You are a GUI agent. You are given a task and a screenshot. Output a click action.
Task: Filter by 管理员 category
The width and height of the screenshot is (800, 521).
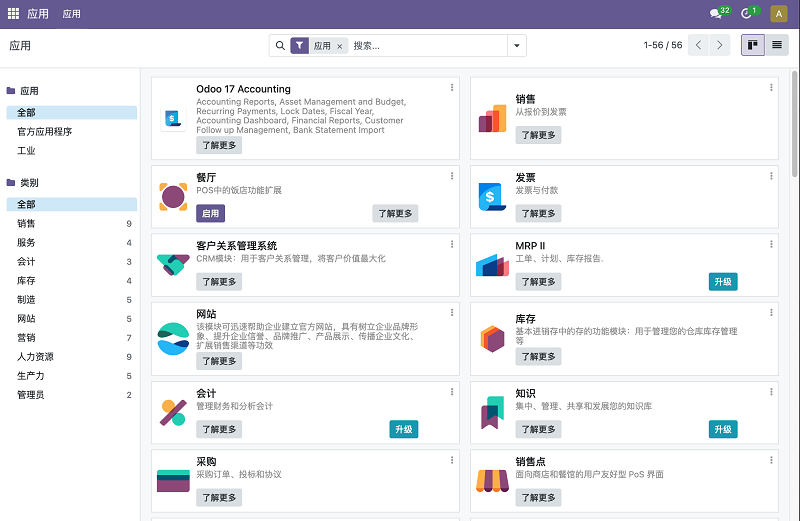pyautogui.click(x=71, y=395)
